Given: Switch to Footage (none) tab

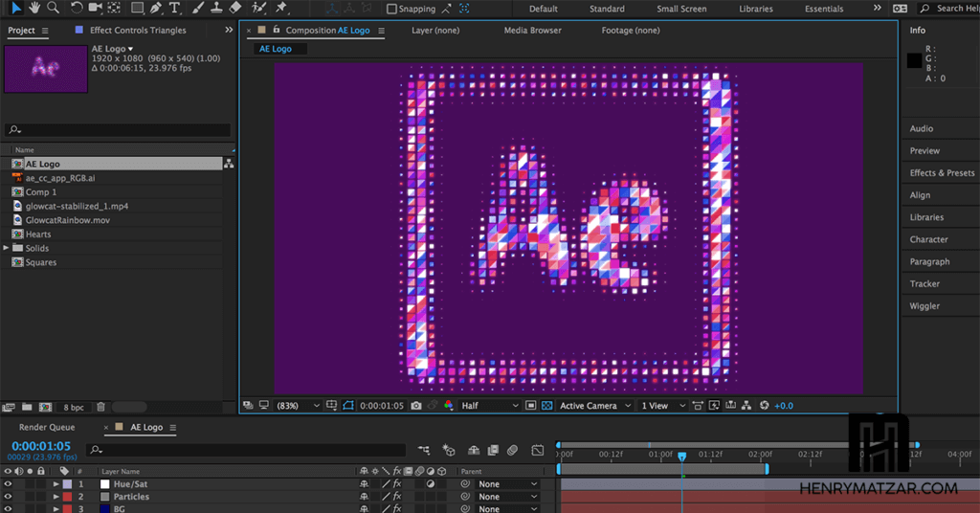Looking at the screenshot, I should 630,30.
